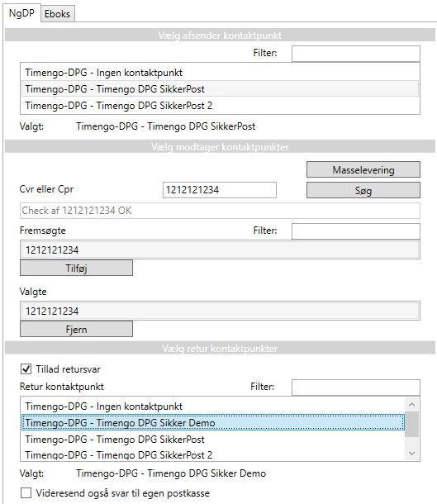Screen dimensions: 437x504
Task: Uncheck the Tillad retursvar checkbox
Action: click(x=26, y=369)
